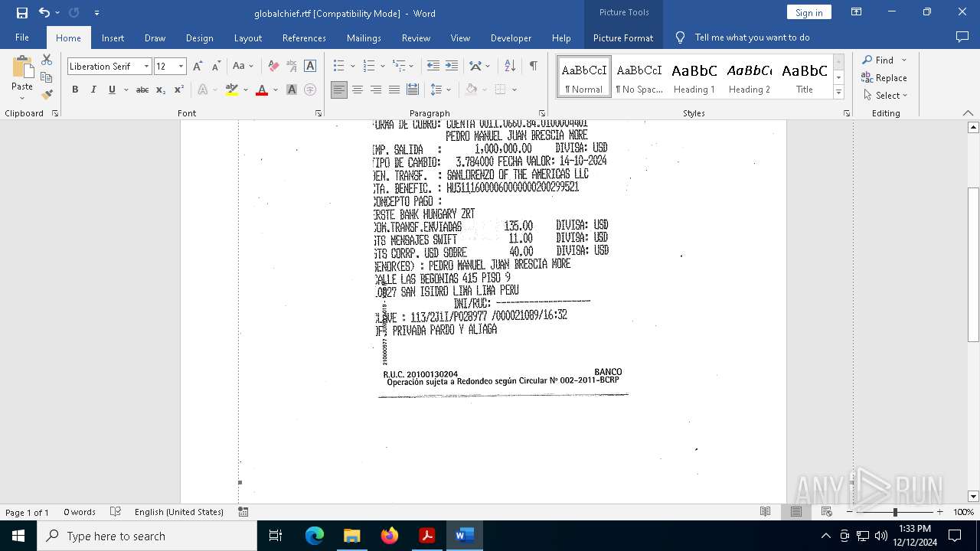Screen dimensions: 980x551
Task: Click the Save icon in the title bar
Action: tap(22, 12)
